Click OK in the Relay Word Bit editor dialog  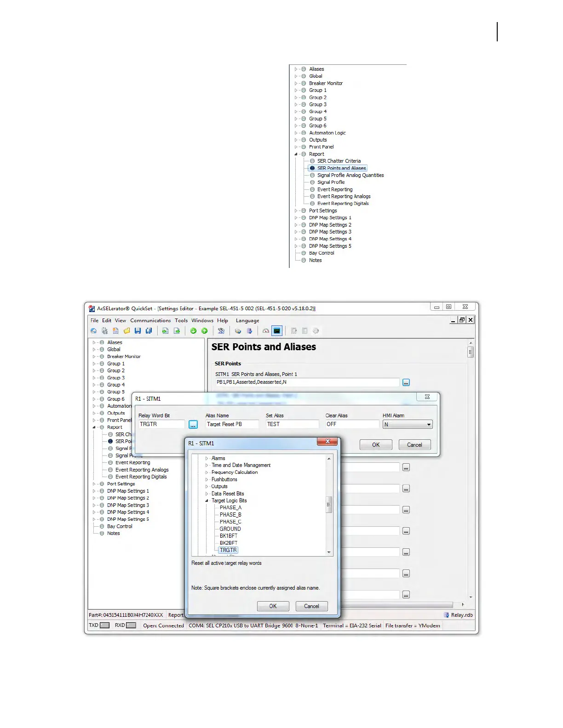(376, 445)
